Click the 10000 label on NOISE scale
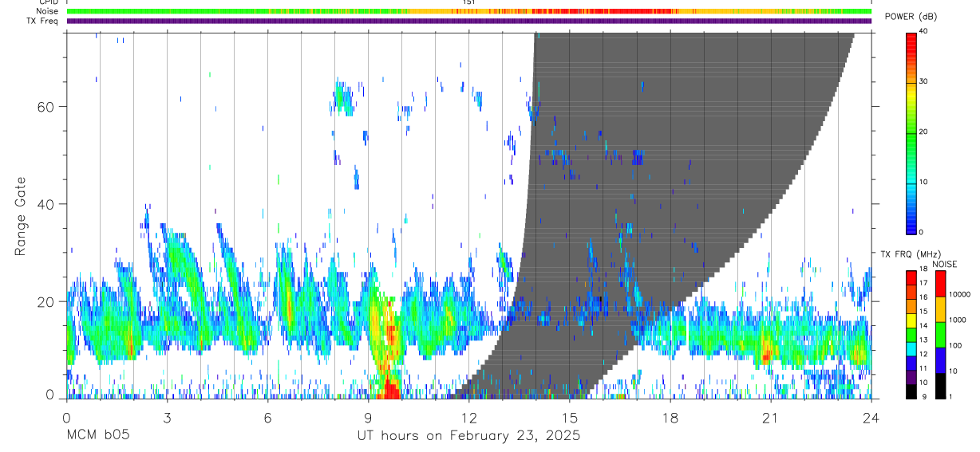980x452 pixels. (960, 294)
